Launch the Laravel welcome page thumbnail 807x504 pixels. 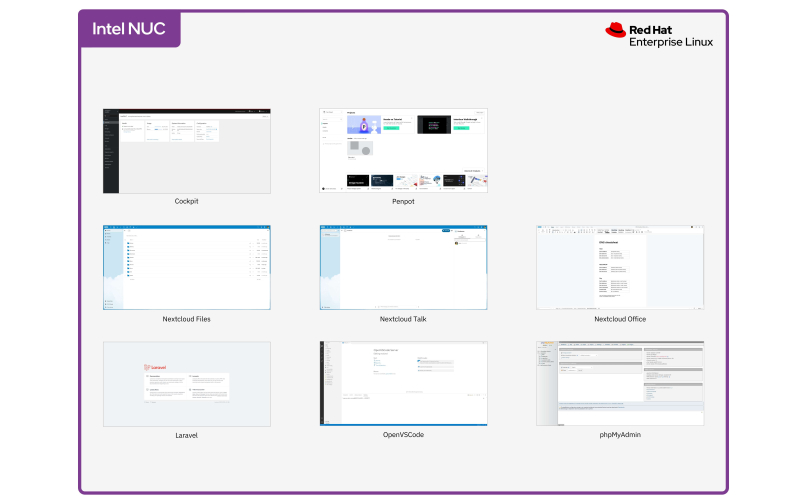click(186, 384)
